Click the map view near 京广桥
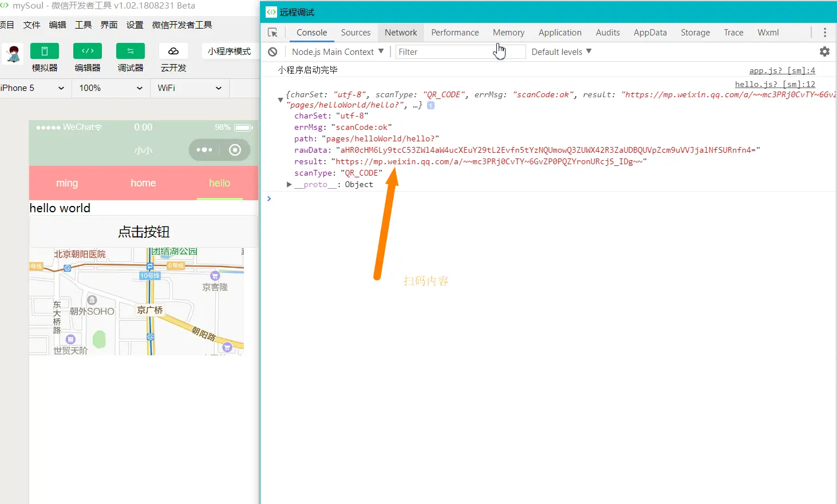Viewport: 837px width, 504px height. tap(150, 310)
